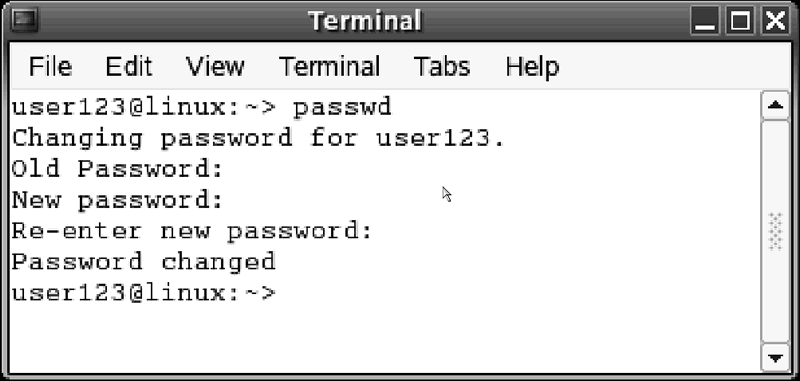800x381 pixels.
Task: Click the vertical scrollbar grip handle
Action: click(x=775, y=232)
